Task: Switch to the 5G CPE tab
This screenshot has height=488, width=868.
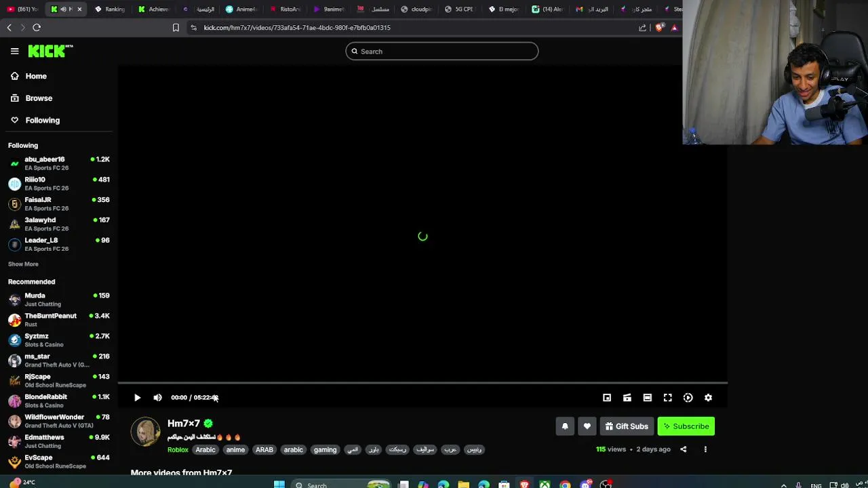Action: point(460,9)
